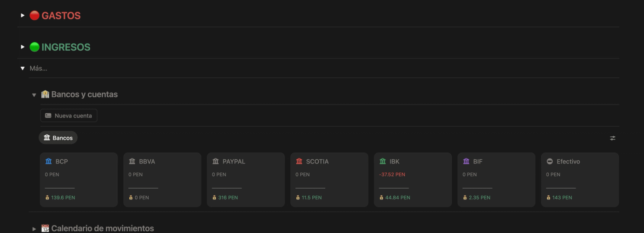Click the money bag icon on BIF card
644x233 pixels.
tap(465, 198)
